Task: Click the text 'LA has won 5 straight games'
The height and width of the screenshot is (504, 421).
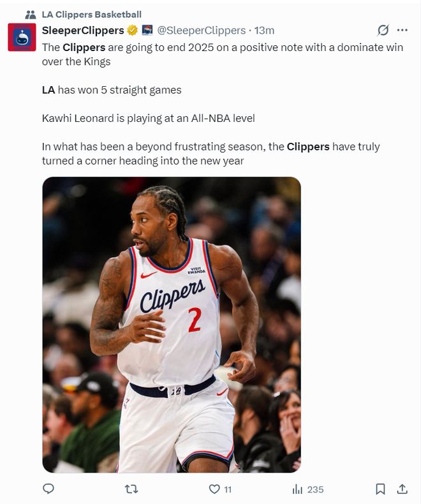Action: (112, 90)
